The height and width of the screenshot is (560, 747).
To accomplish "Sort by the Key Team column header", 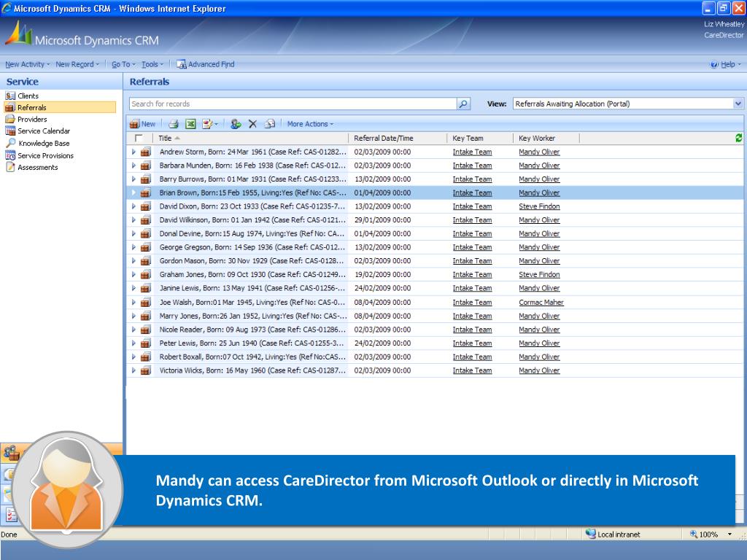I will coord(481,138).
